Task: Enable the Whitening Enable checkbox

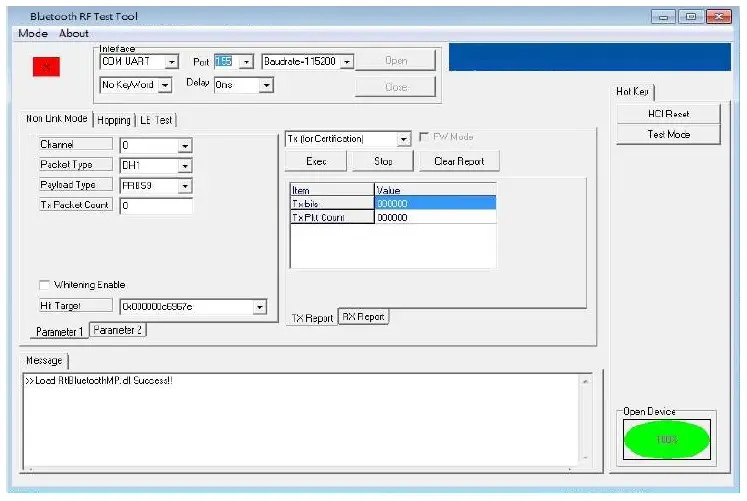Action: (44, 285)
